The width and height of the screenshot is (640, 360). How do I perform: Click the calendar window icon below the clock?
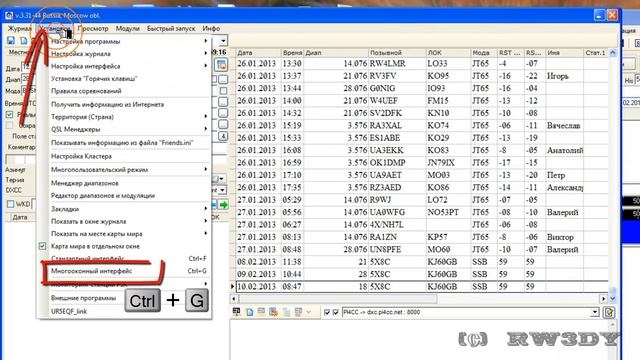222,64
